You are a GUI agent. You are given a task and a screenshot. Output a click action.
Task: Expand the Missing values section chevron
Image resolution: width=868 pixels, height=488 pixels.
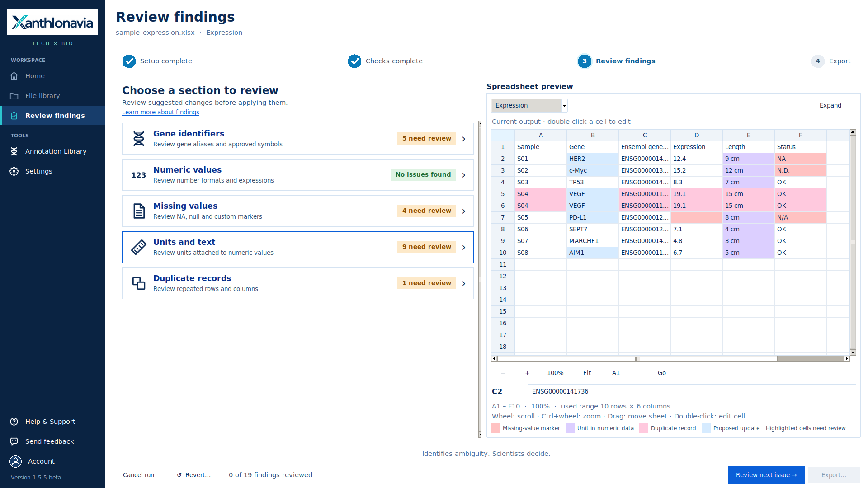coord(464,211)
